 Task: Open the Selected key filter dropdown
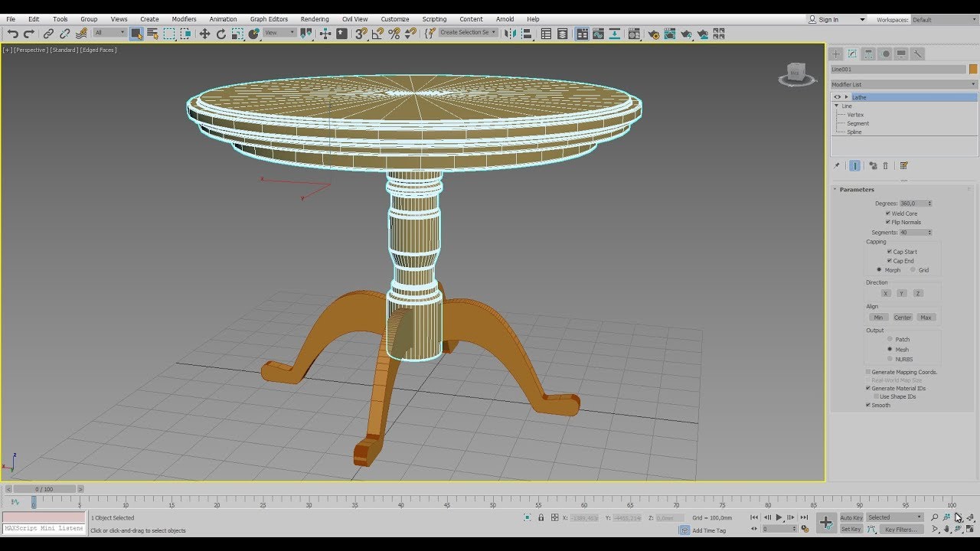click(895, 517)
